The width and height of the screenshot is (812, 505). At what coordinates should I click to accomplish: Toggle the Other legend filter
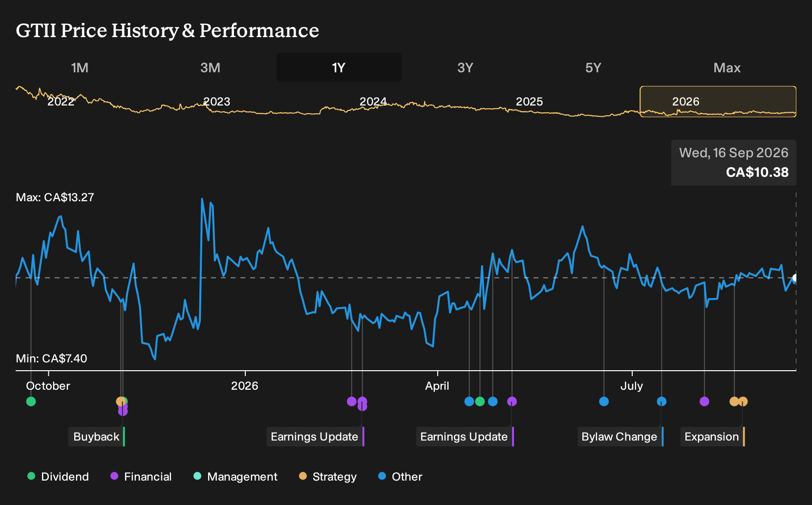point(400,477)
